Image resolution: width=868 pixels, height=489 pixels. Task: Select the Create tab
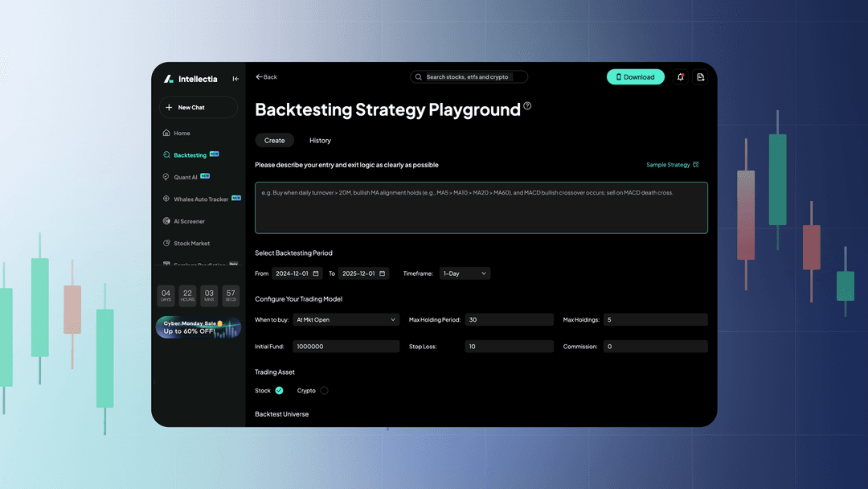[275, 141]
